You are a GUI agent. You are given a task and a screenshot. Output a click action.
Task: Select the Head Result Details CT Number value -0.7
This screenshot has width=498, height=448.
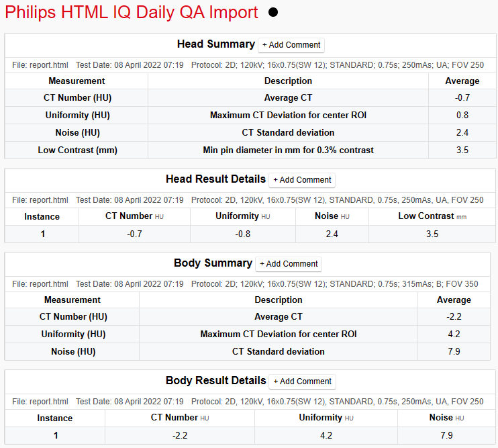[x=134, y=234]
